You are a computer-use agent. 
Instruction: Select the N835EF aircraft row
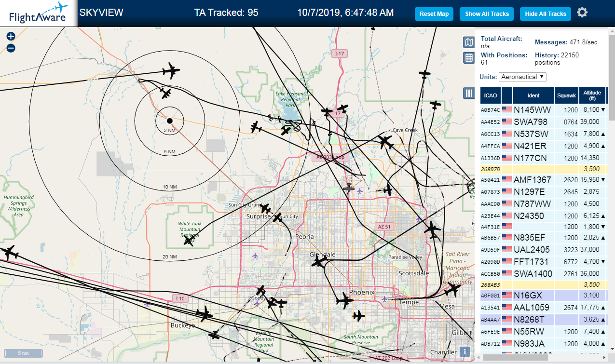click(544, 237)
